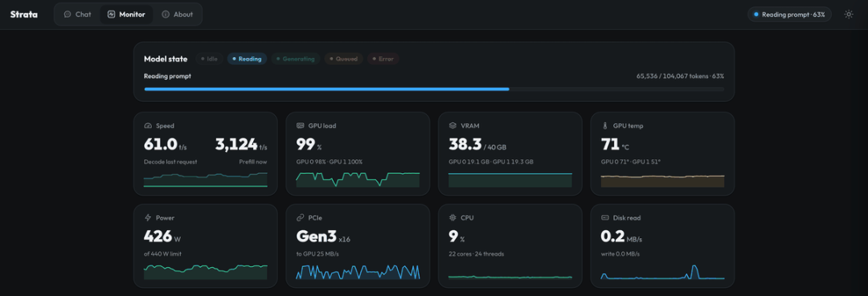Viewport: 868px width, 296px height.
Task: Click 'GPU 0 19.1 GB · GPU 1 19.3 GB' text
Action: click(x=491, y=162)
